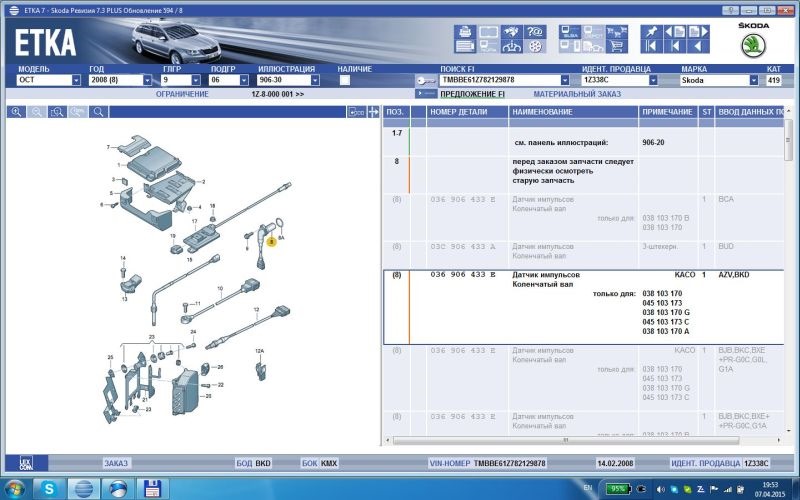
Task: Select the row referencing illustration 906-20
Action: [583, 141]
